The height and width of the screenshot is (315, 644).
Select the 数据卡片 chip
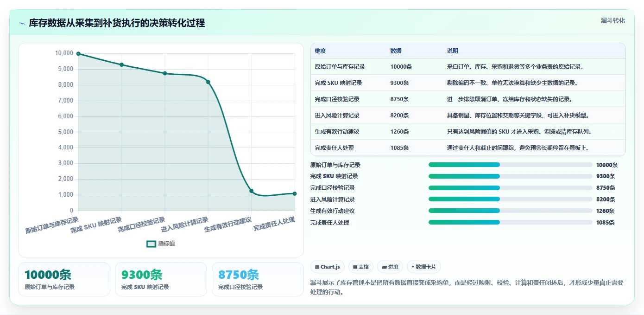[424, 267]
